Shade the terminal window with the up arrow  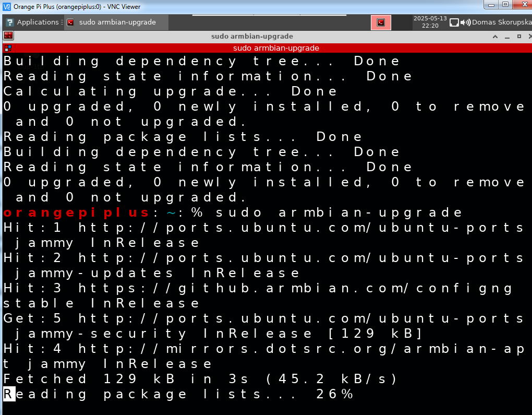pos(495,37)
